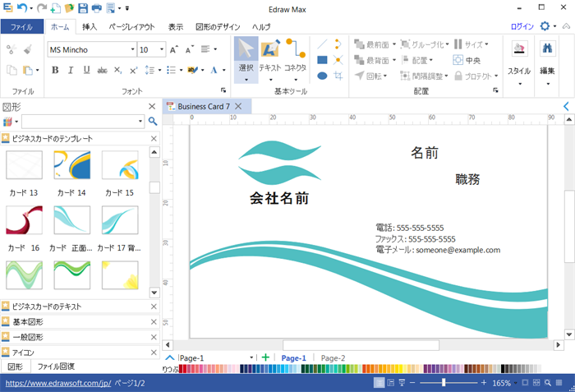
Task: Activate the テキスト (Text) tool
Action: pyautogui.click(x=270, y=58)
